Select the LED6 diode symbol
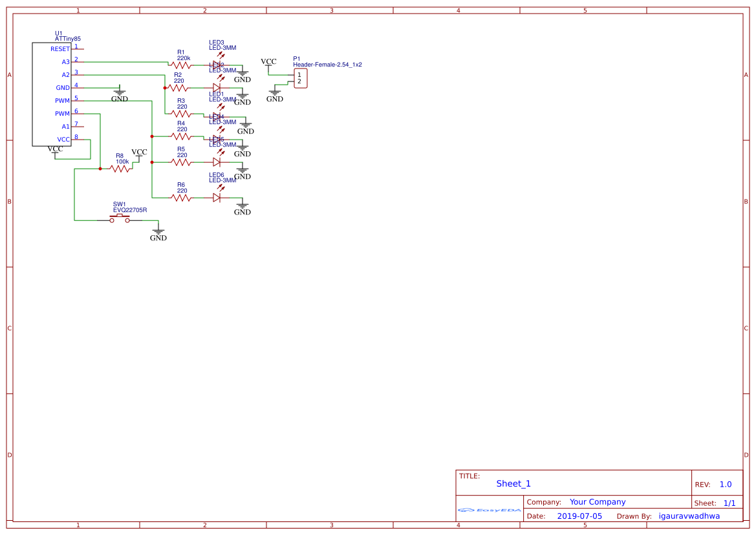Viewport: 756px width, 535px height. coord(217,197)
